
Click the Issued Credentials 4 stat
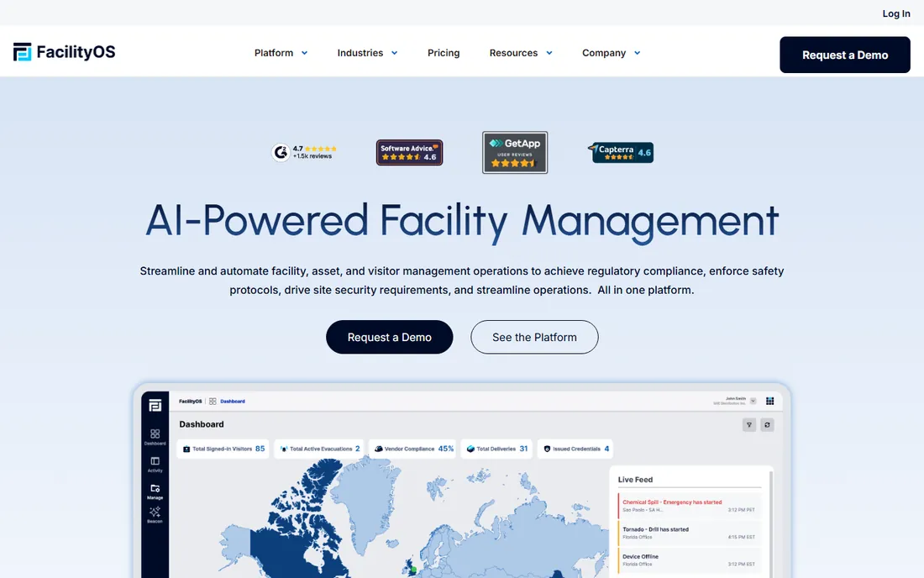pos(575,449)
